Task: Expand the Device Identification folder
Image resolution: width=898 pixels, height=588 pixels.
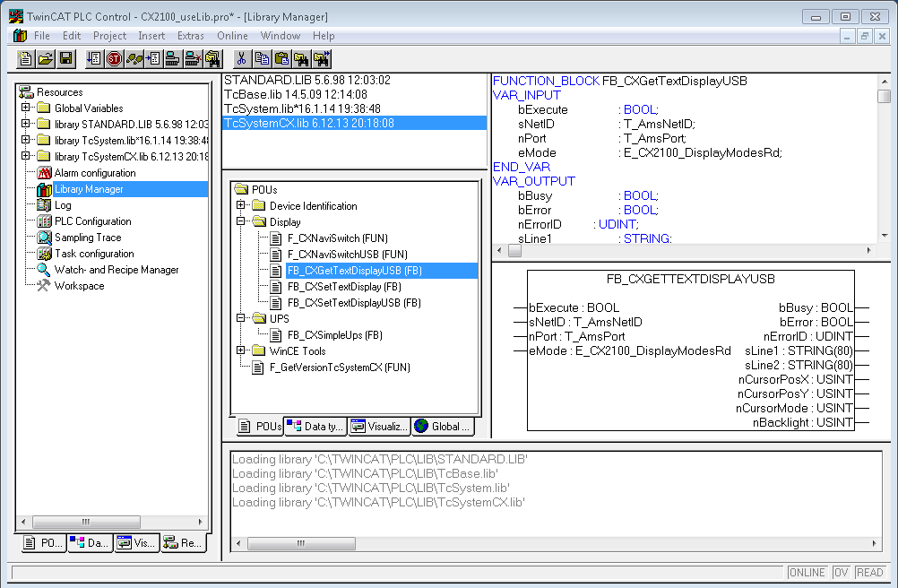Action: (240, 205)
